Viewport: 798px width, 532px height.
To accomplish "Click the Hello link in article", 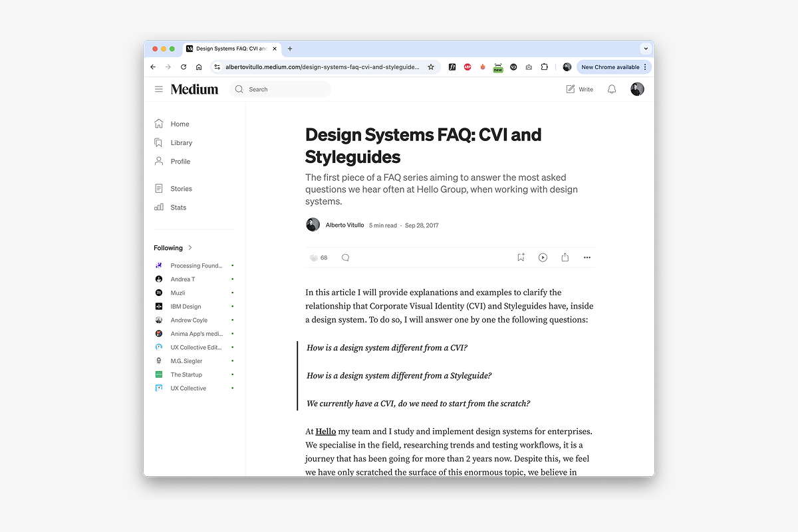I will (325, 432).
